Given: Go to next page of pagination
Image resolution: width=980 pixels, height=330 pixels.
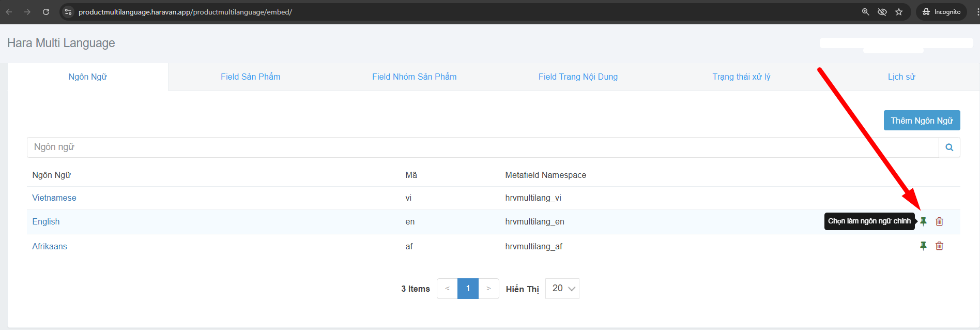Looking at the screenshot, I should [488, 289].
